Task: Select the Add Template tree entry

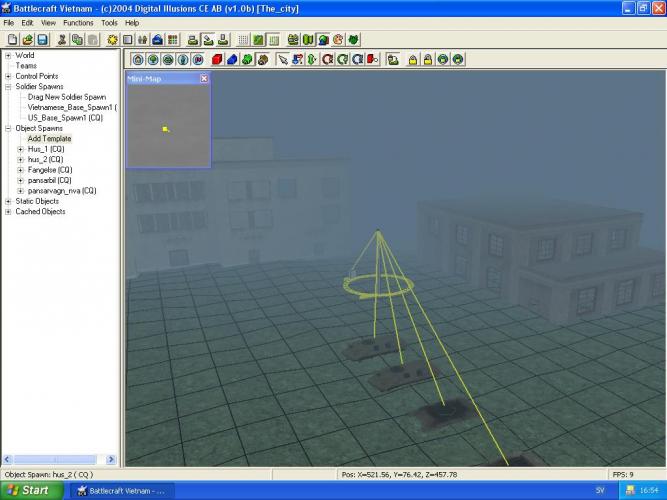Action: pos(49,139)
